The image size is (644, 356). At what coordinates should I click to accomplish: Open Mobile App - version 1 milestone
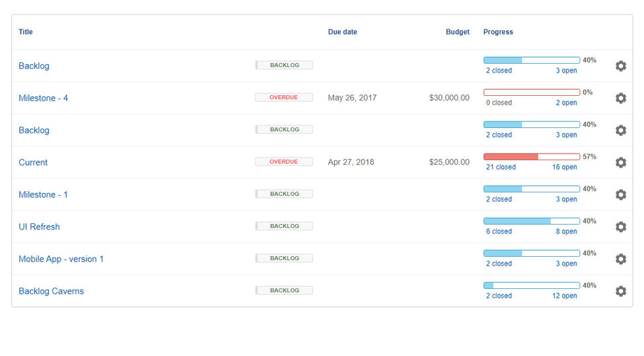click(61, 259)
